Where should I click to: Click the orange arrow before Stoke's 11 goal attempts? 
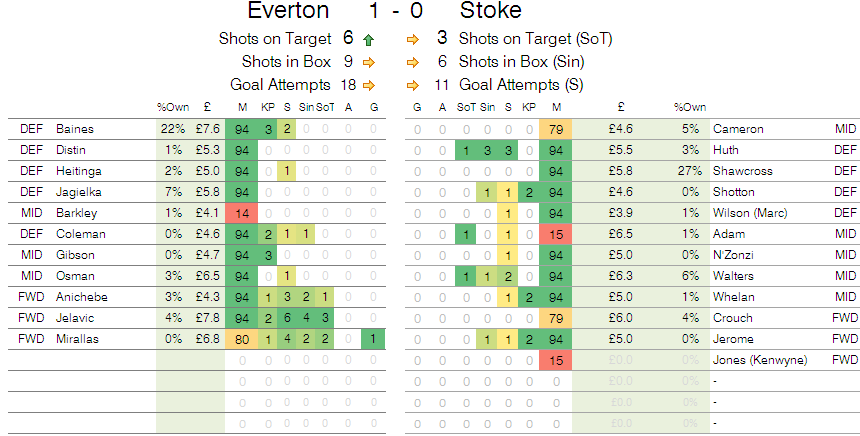point(412,85)
